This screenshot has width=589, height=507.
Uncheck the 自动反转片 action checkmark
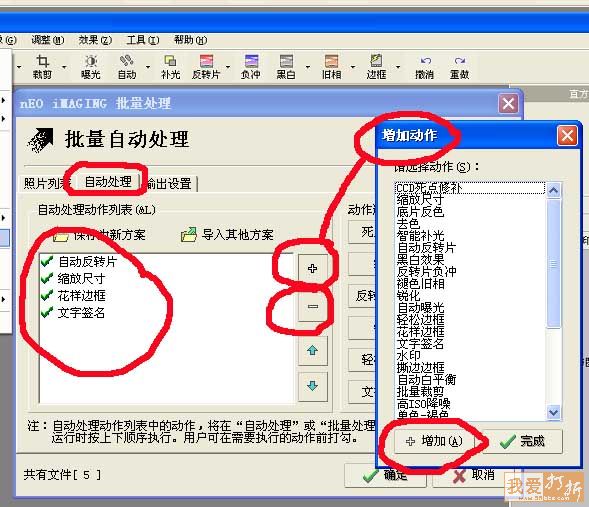point(47,261)
